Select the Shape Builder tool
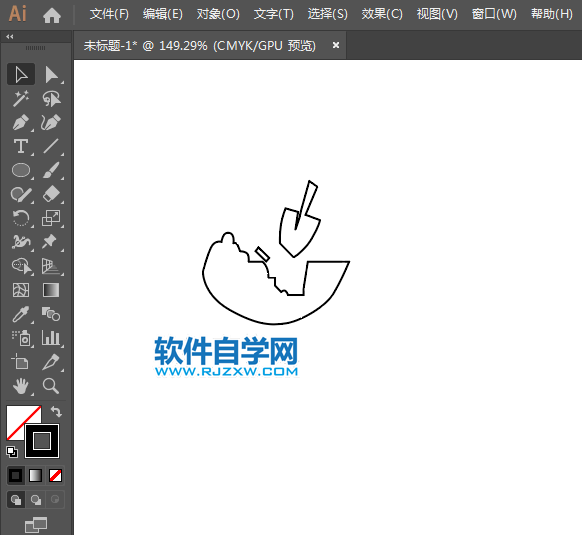Image resolution: width=582 pixels, height=535 pixels. tap(21, 266)
